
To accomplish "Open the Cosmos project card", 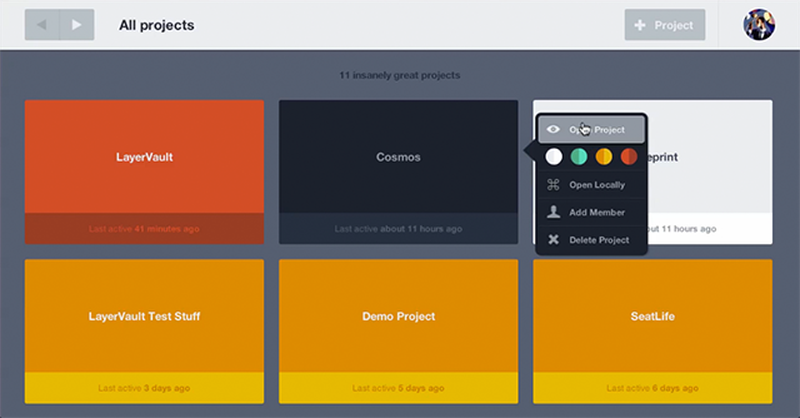I will click(398, 172).
